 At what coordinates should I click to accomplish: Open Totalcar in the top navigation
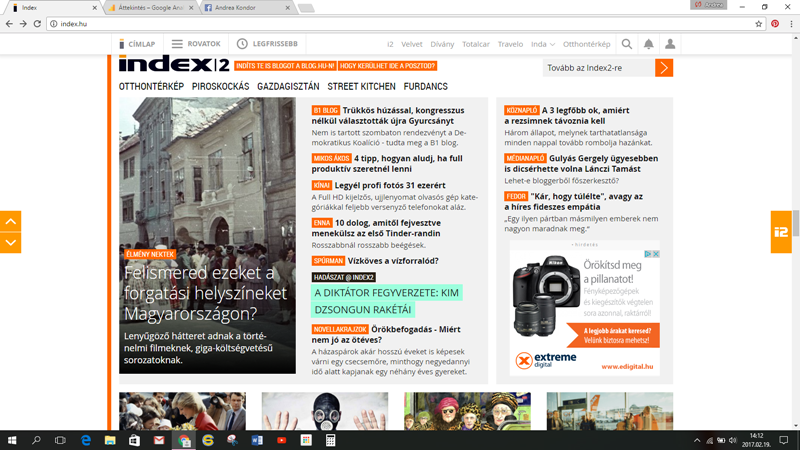476,44
